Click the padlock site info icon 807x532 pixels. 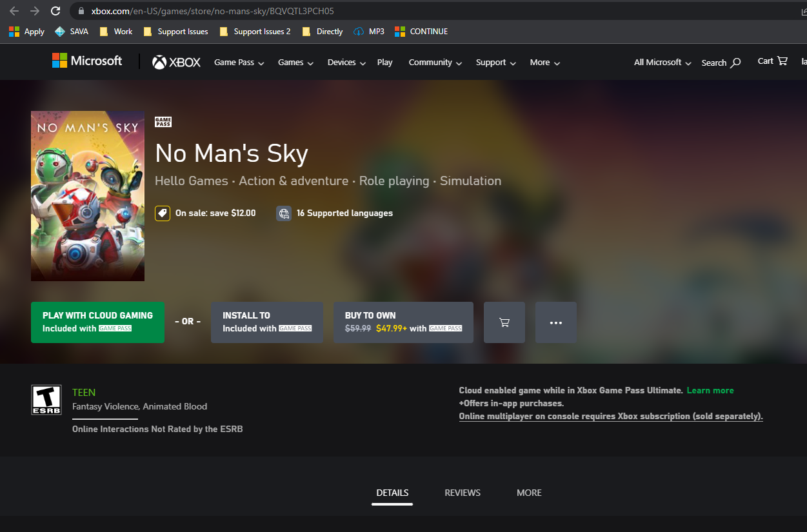(x=81, y=11)
